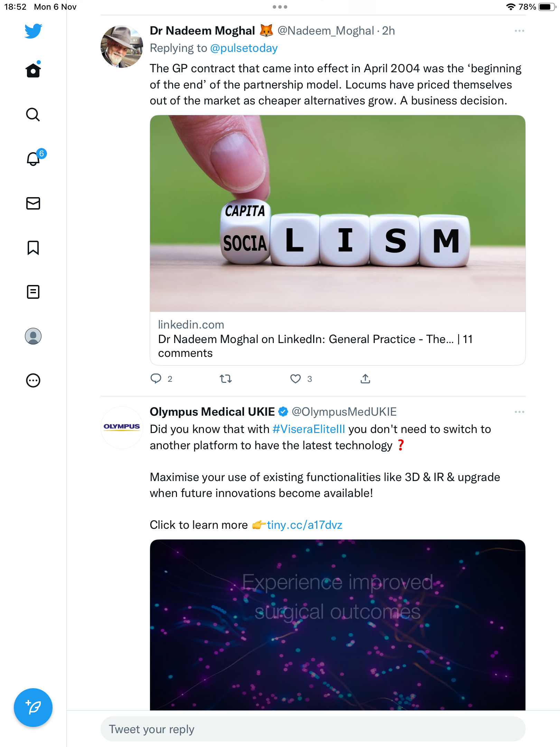Screen dimensions: 560x747
Task: Open the Search magnifier icon
Action: (33, 114)
